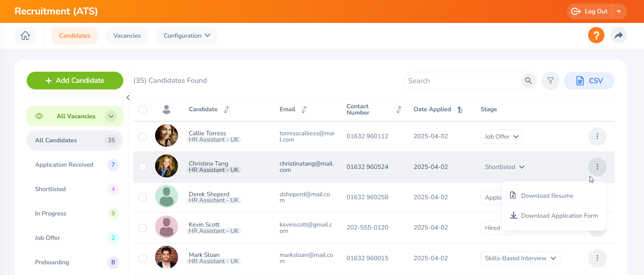Select Callie Torress row checkbox

coord(142,137)
